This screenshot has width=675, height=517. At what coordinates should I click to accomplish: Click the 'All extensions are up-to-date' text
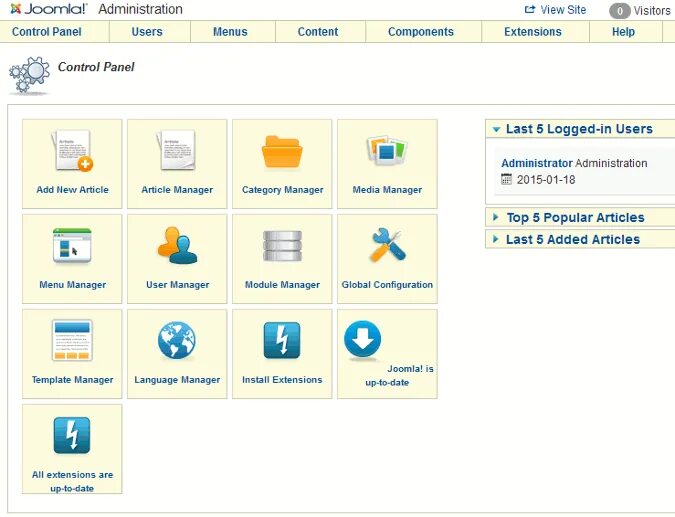click(x=72, y=481)
